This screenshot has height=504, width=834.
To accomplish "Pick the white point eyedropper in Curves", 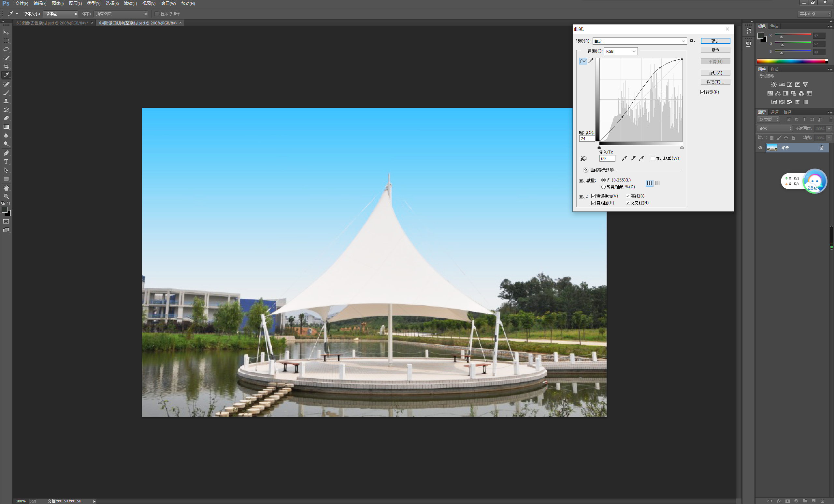I will [x=641, y=158].
